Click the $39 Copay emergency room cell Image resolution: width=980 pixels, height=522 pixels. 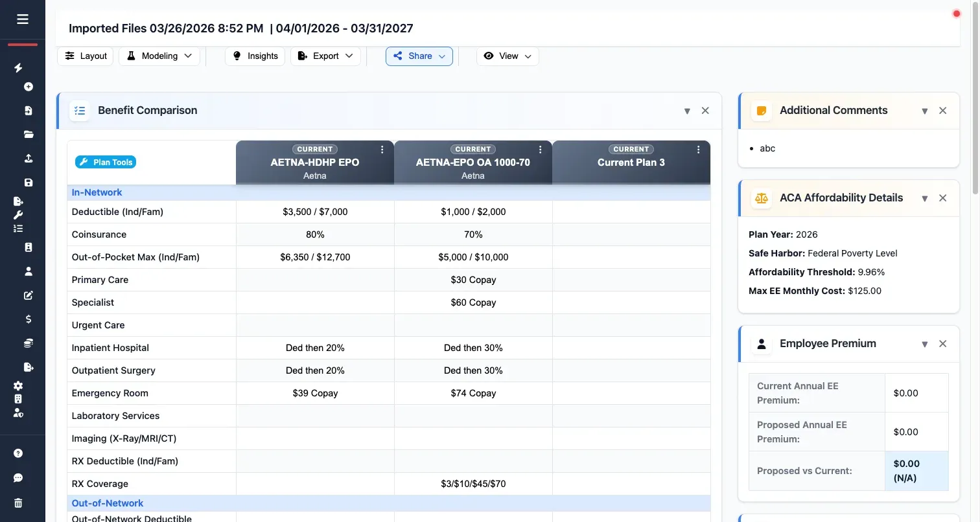(315, 393)
